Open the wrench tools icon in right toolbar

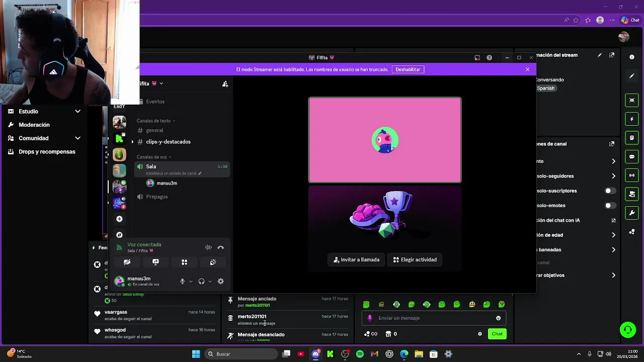[x=632, y=213]
